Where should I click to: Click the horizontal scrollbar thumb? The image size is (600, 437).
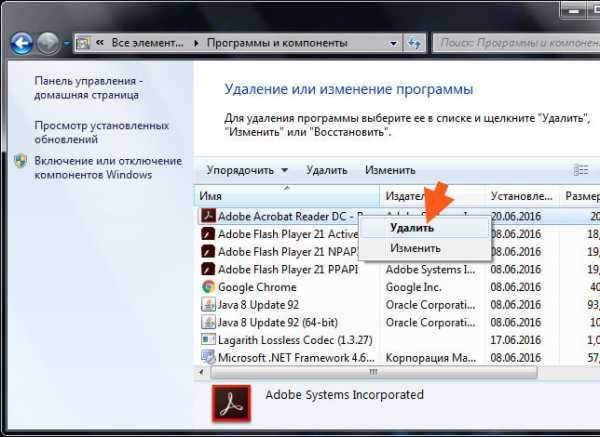(374, 372)
